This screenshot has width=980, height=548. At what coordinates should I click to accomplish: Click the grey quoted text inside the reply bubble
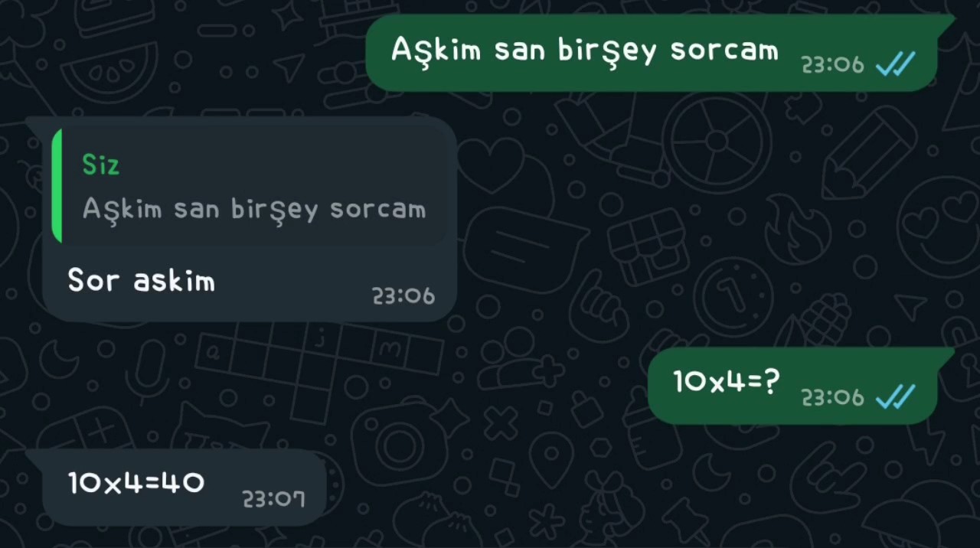coord(254,209)
